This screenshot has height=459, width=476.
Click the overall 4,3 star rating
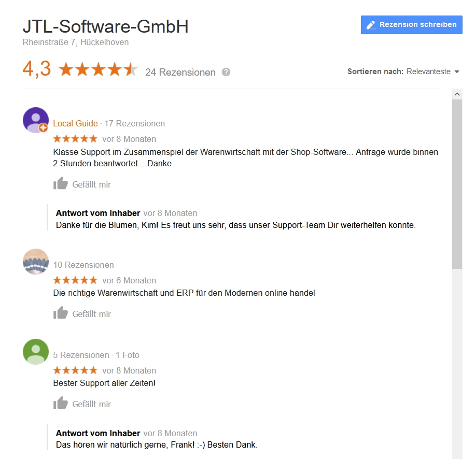click(80, 69)
